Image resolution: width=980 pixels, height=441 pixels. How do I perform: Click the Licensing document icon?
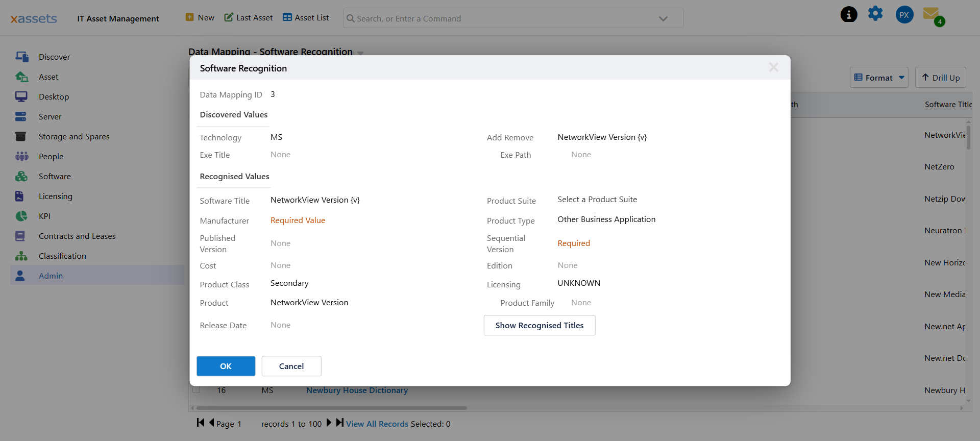(19, 196)
